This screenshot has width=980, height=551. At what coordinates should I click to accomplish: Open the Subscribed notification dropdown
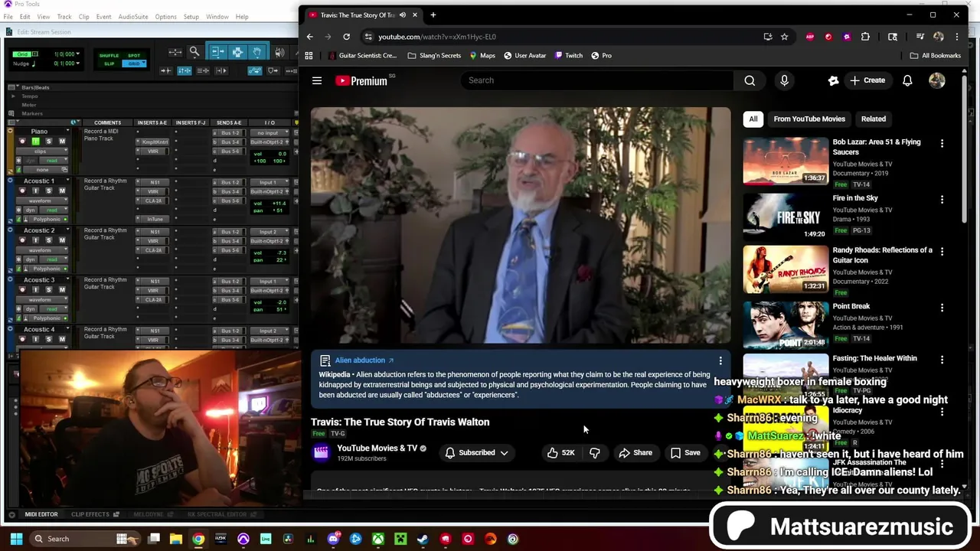[x=477, y=452]
